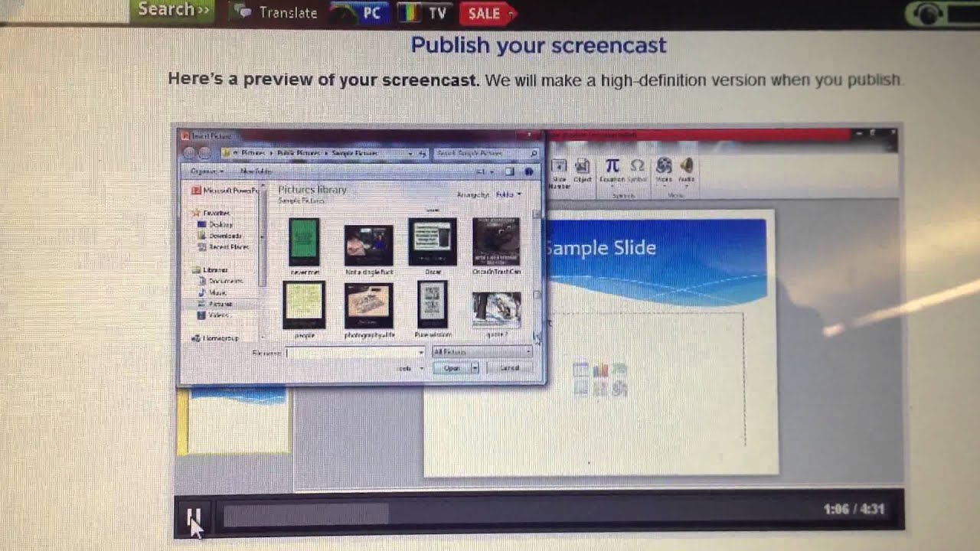The width and height of the screenshot is (980, 551).
Task: Click the Cancel button
Action: (510, 368)
